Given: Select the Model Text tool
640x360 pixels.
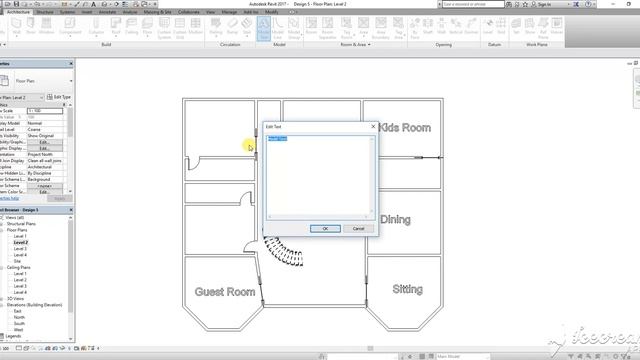Looking at the screenshot, I should pyautogui.click(x=264, y=28).
